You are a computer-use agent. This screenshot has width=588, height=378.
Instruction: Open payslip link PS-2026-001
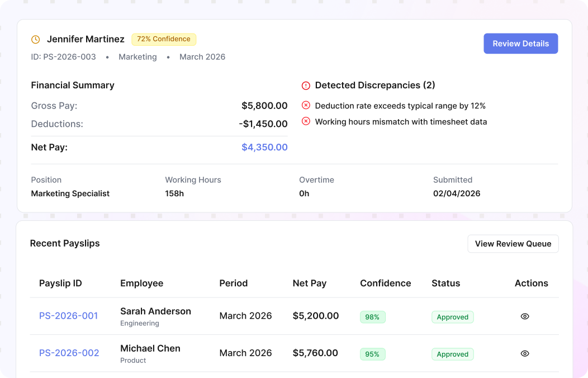(69, 316)
